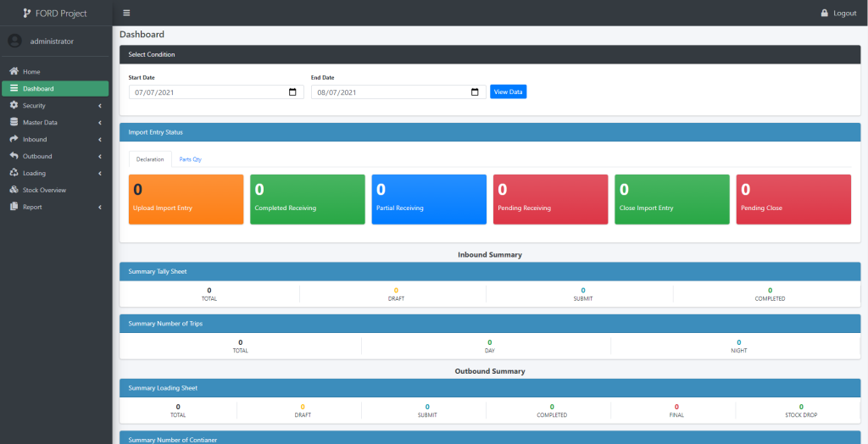Expand the Security submenu chevron
This screenshot has width=868, height=444.
[100, 106]
